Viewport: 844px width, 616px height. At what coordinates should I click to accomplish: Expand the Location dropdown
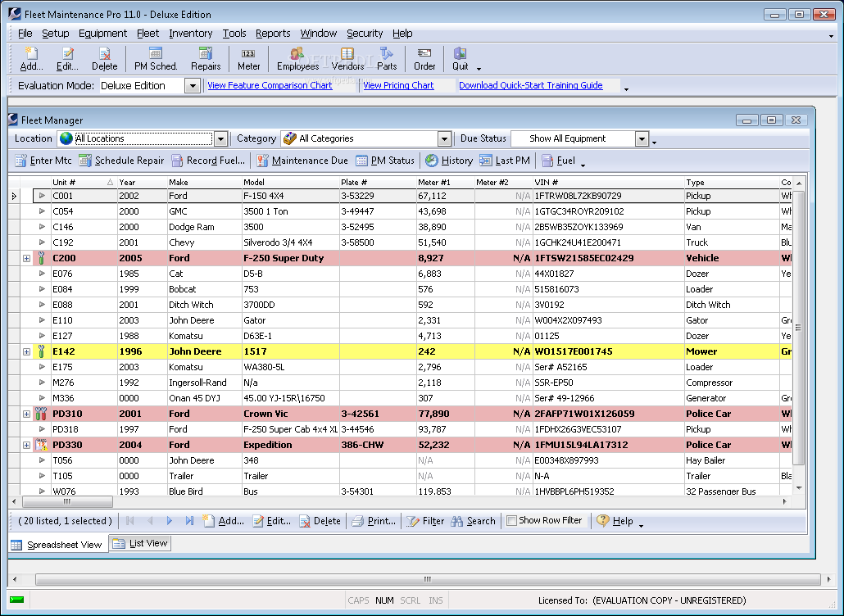pyautogui.click(x=220, y=139)
